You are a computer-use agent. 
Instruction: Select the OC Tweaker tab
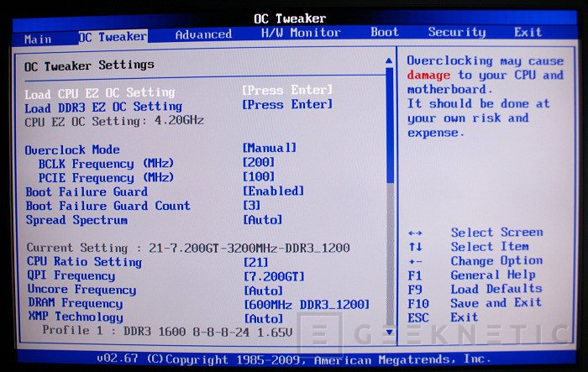pos(113,37)
